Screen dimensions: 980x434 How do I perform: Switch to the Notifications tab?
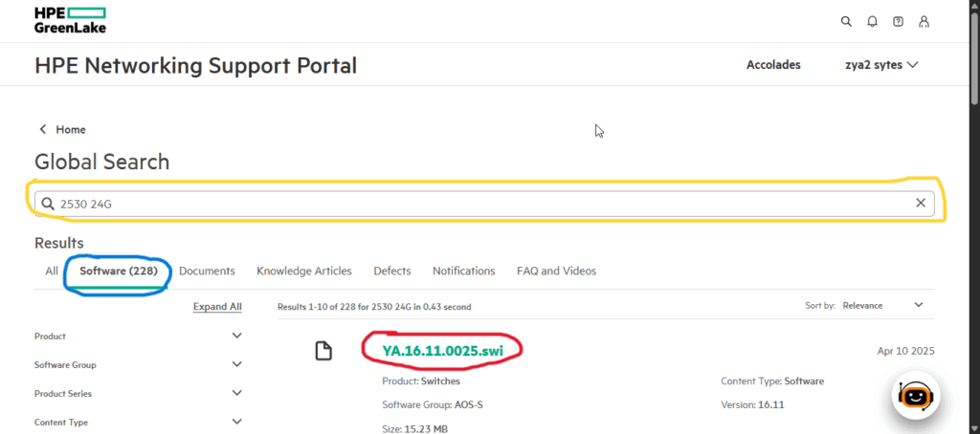tap(464, 271)
